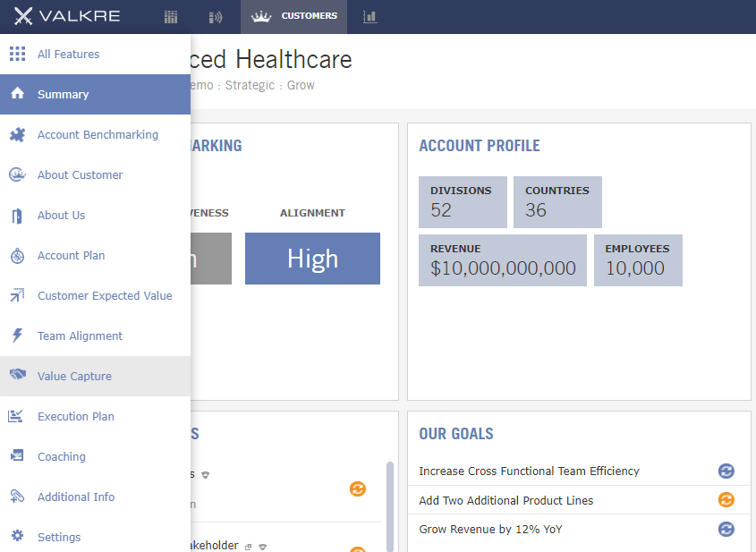
Task: Select the Account Benchmarking puzzle icon
Action: tap(17, 134)
